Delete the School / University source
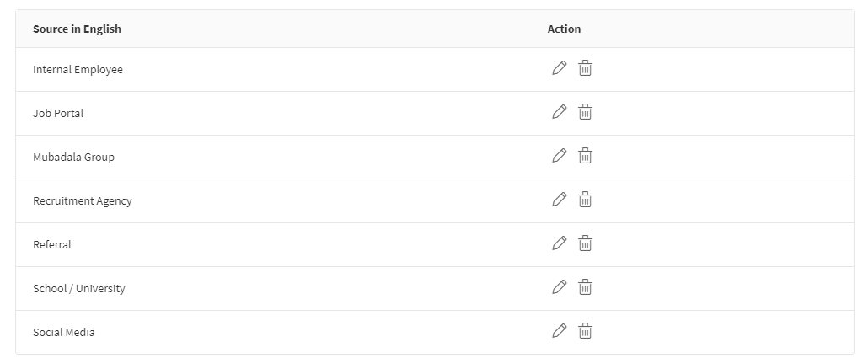 tap(585, 287)
